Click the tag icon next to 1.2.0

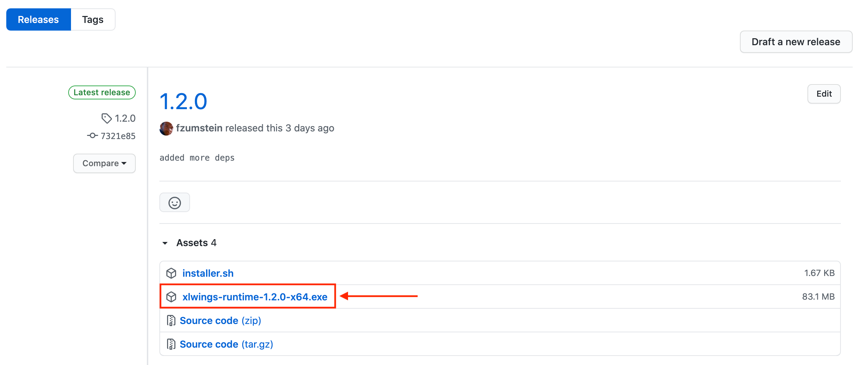click(106, 119)
